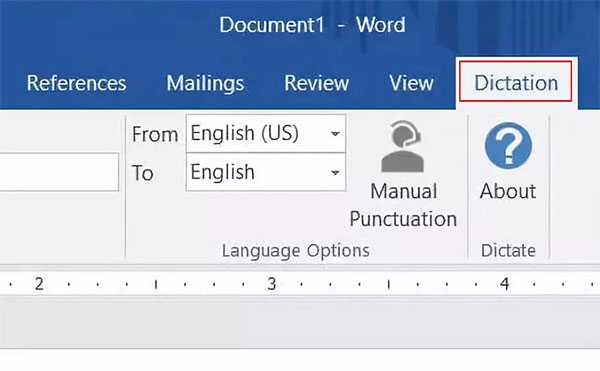Click the Document1 - Word title bar

[x=312, y=25]
